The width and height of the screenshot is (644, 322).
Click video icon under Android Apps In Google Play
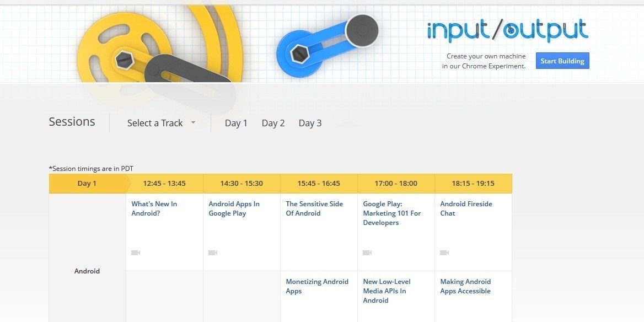(213, 253)
